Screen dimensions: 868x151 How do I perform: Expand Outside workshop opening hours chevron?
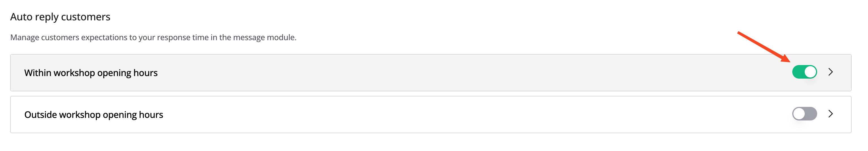click(830, 114)
